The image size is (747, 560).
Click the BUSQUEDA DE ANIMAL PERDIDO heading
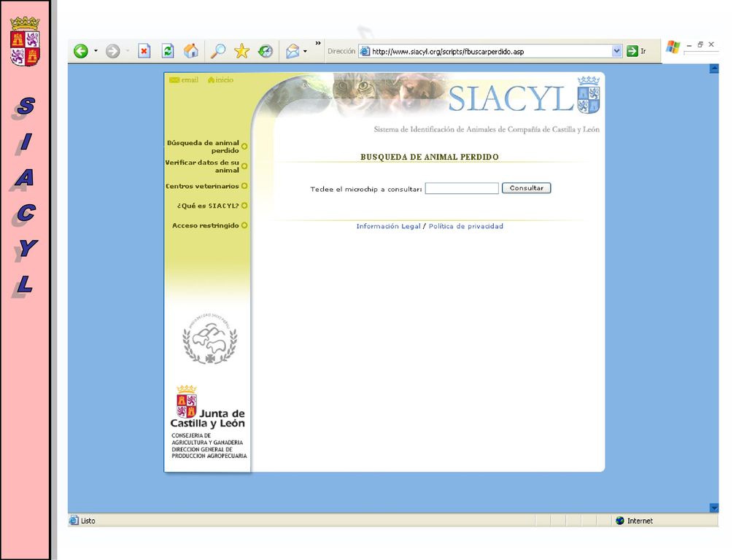tap(429, 157)
